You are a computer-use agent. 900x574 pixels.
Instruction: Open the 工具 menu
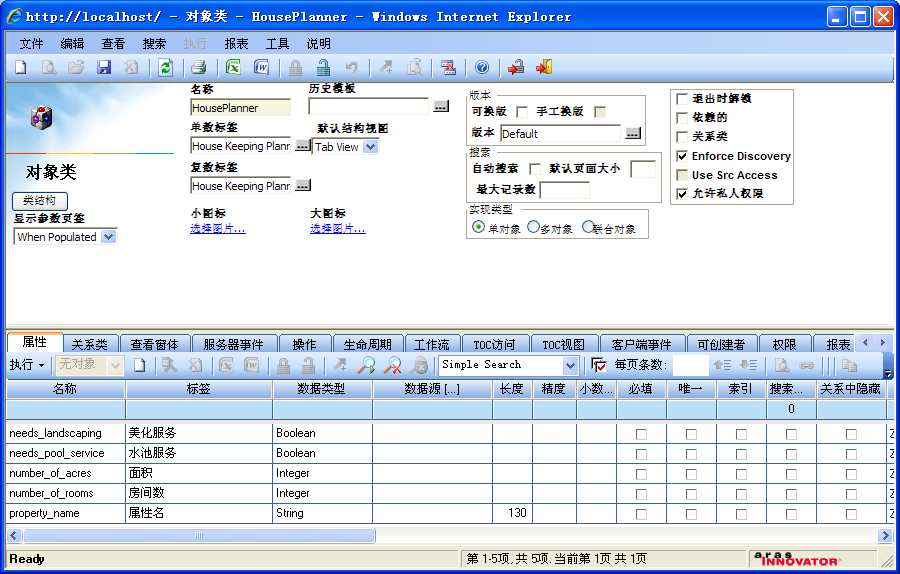(277, 44)
